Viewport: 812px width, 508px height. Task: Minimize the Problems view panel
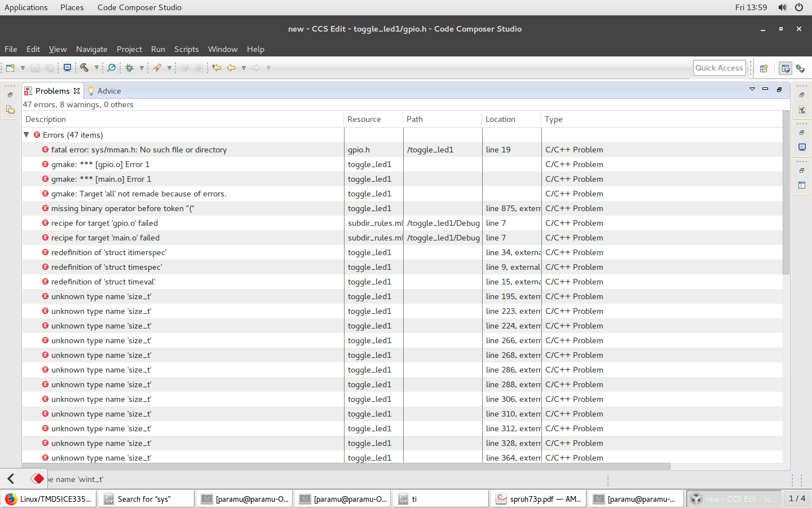click(765, 89)
